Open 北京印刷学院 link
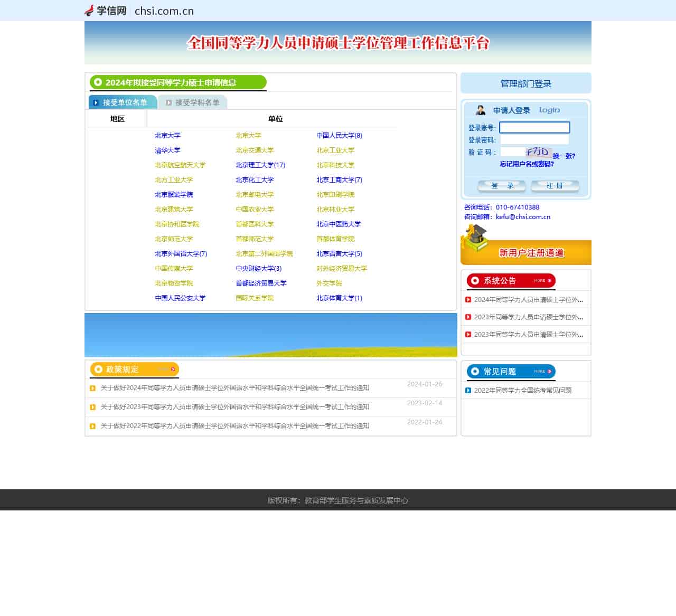 335,195
